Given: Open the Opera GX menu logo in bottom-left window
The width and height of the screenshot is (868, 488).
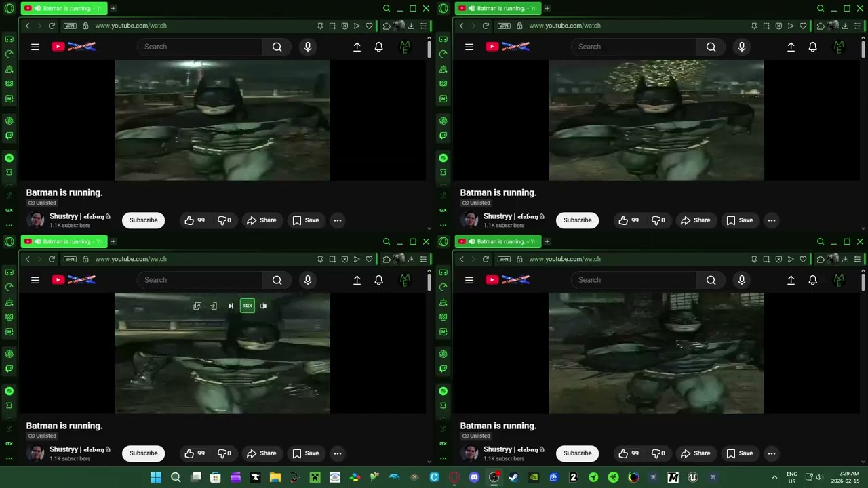Looking at the screenshot, I should click(x=9, y=241).
